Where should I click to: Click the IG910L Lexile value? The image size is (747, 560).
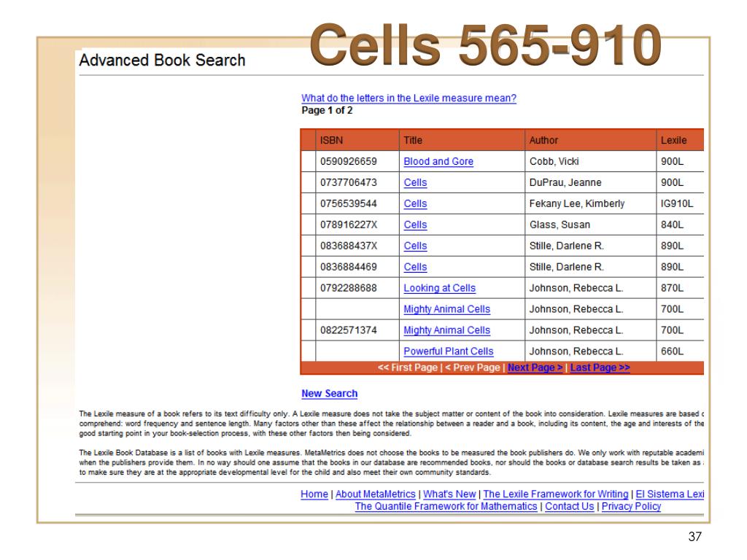[677, 203]
